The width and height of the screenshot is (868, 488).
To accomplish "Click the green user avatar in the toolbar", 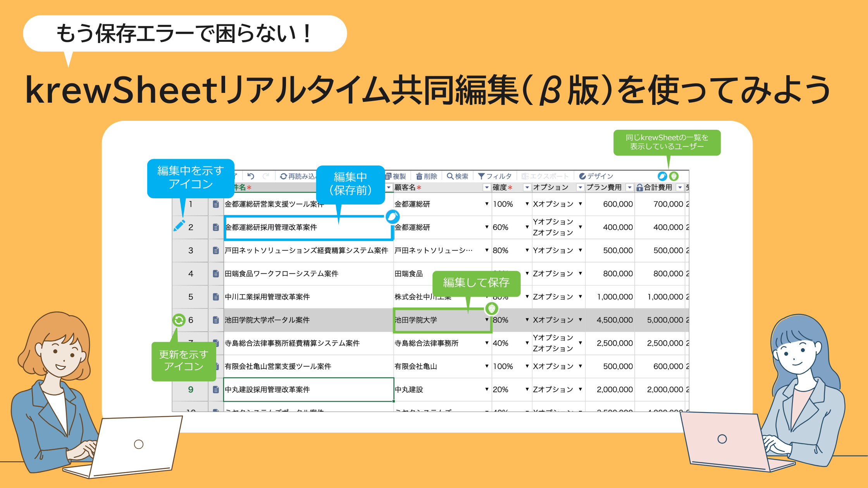I will click(674, 176).
